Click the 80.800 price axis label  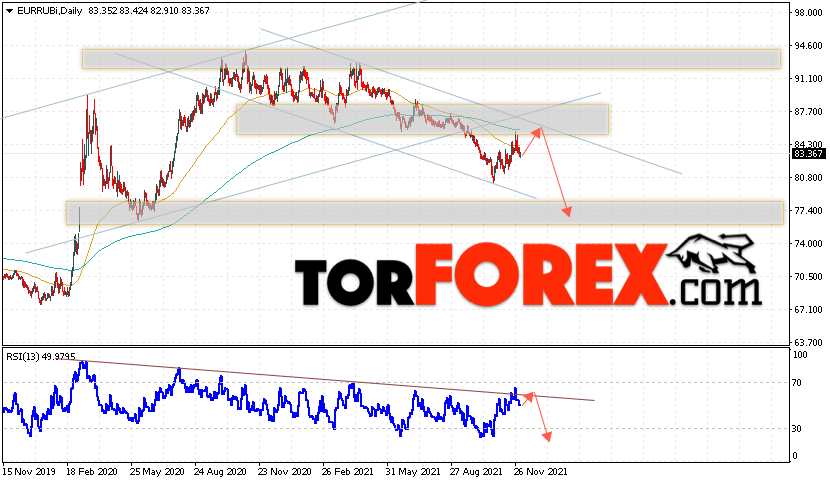tap(808, 177)
